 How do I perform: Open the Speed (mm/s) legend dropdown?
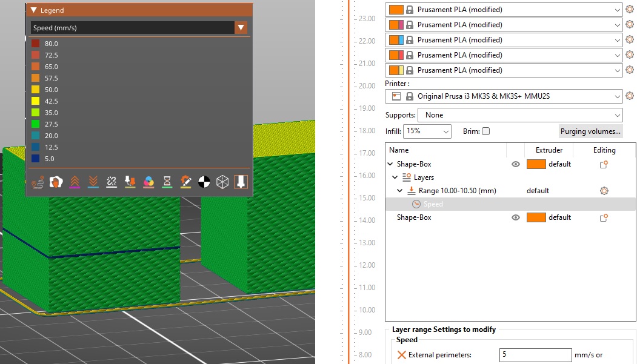(241, 27)
